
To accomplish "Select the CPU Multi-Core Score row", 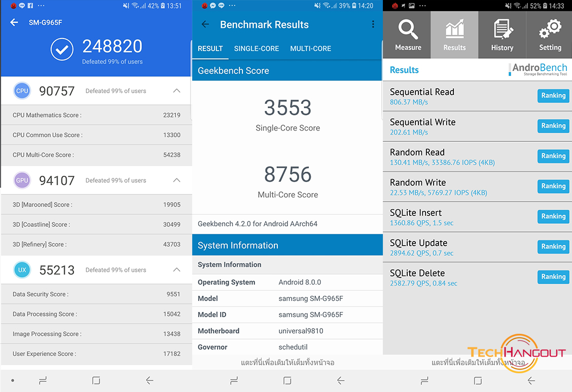I will [96, 155].
